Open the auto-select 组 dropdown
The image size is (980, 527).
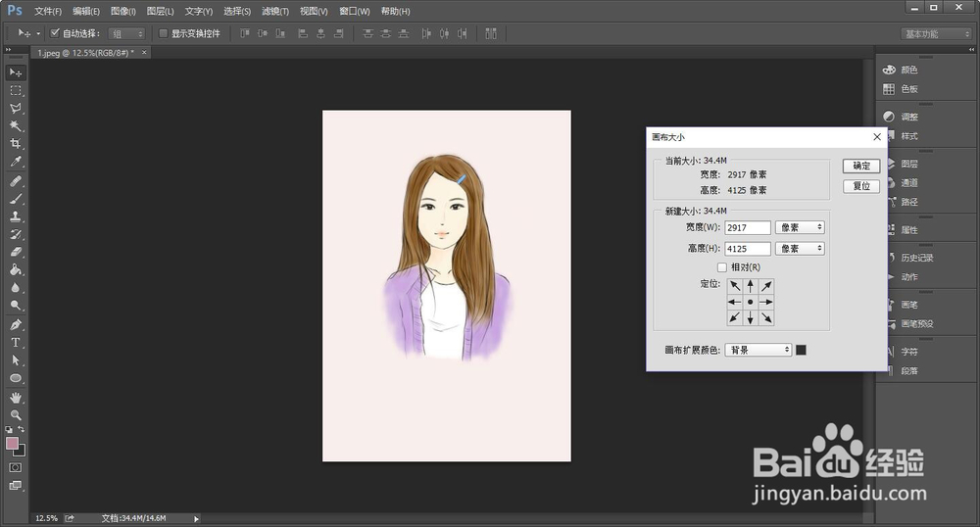[126, 33]
